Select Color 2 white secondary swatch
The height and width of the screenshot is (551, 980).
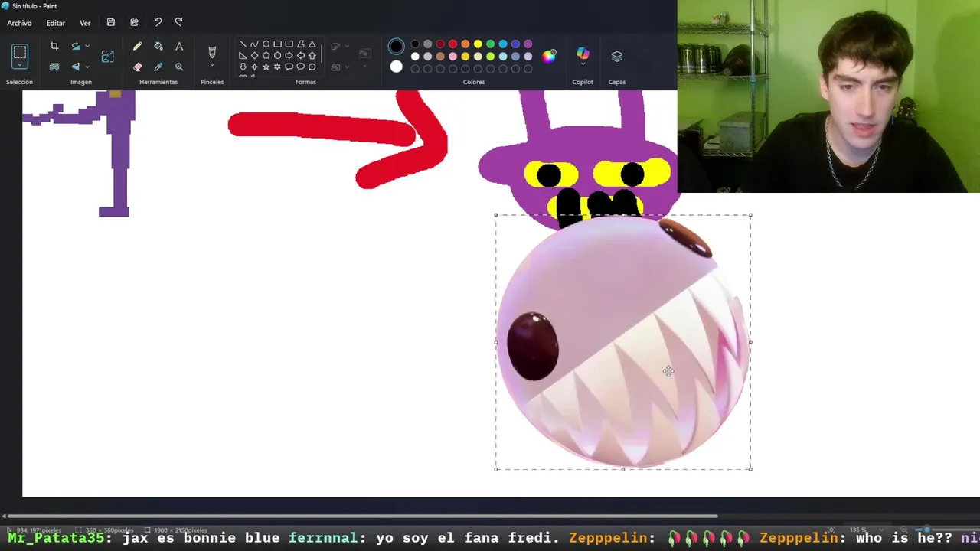[396, 67]
